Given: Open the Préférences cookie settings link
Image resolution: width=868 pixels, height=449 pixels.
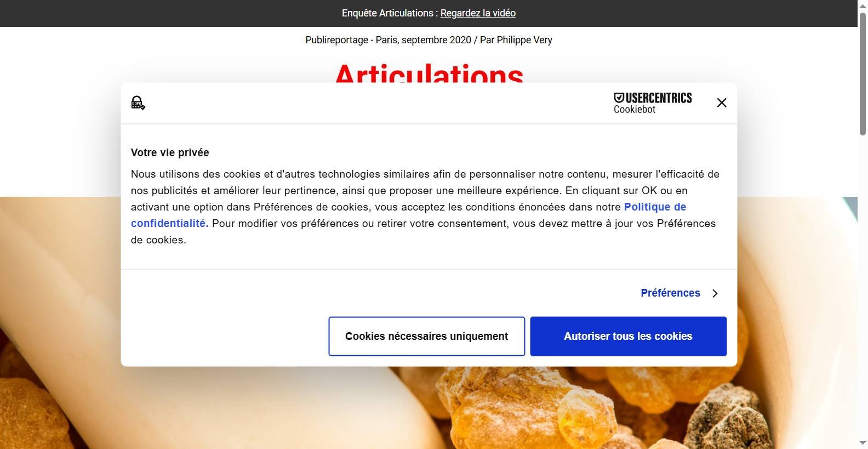Looking at the screenshot, I should click(x=670, y=293).
